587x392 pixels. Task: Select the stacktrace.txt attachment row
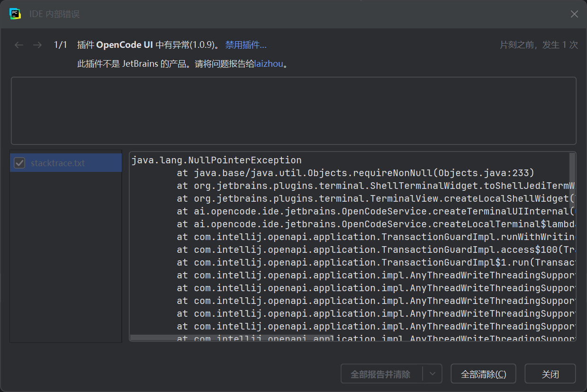tap(66, 163)
